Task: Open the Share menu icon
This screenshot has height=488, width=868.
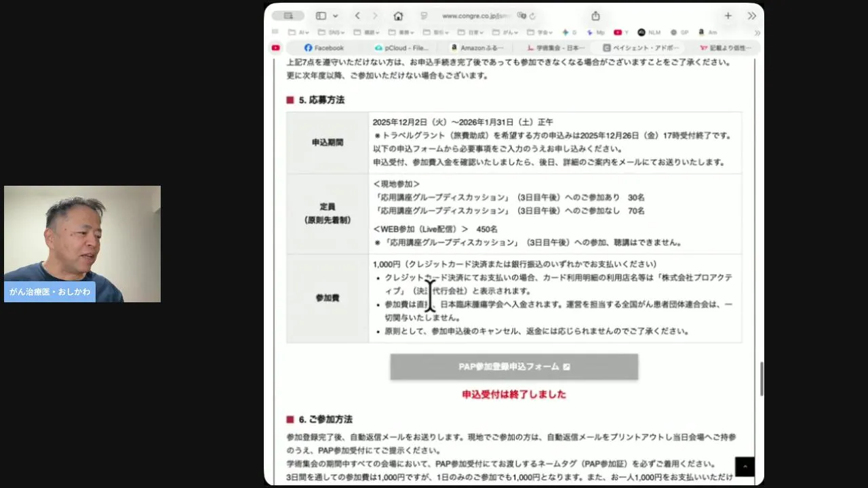Action: point(595,16)
